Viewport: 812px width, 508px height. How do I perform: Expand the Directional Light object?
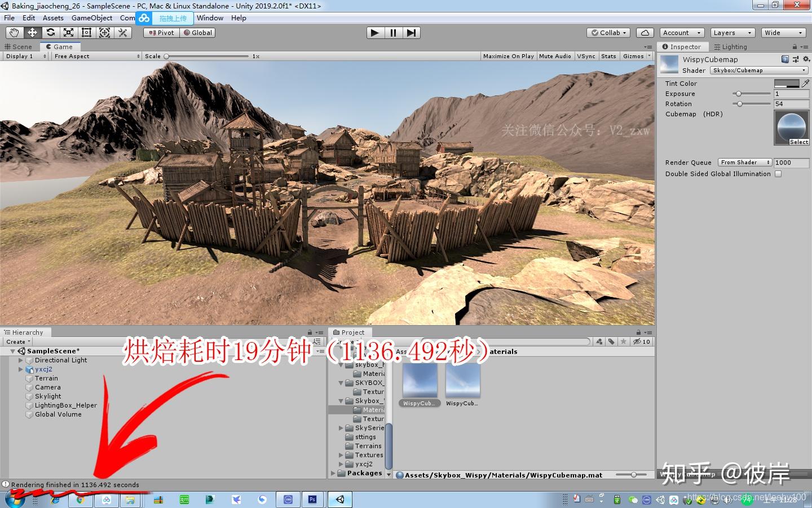[x=21, y=360]
